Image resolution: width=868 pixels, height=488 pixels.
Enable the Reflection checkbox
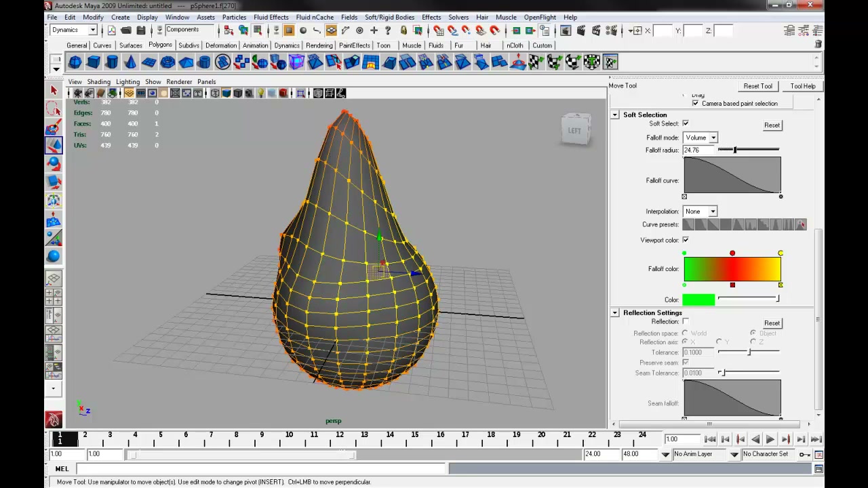click(686, 321)
